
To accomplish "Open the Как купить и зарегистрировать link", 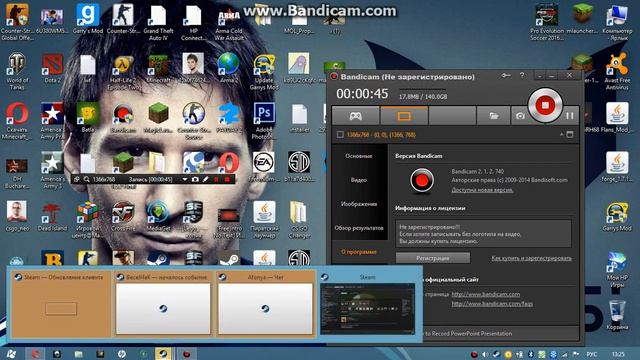I will pos(531,258).
